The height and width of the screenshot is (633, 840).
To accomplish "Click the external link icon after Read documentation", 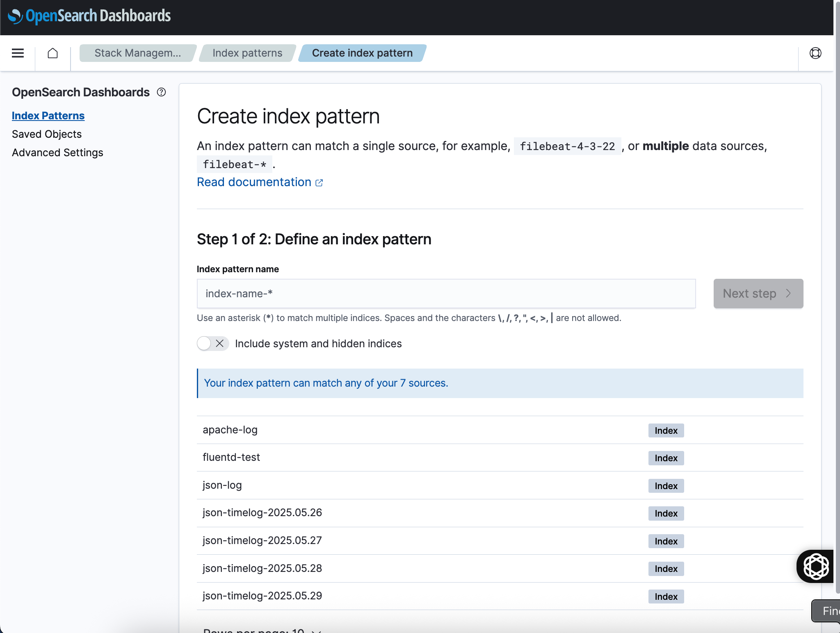I will click(x=319, y=183).
